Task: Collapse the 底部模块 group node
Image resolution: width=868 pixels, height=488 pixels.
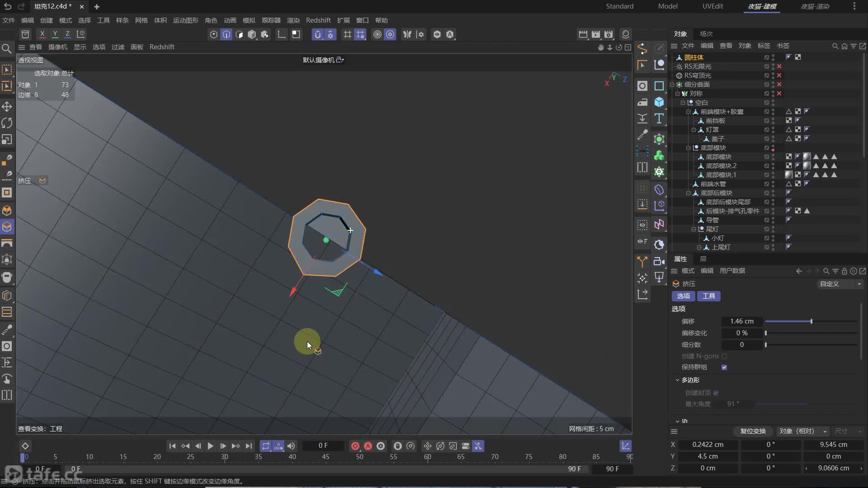Action: (x=688, y=148)
